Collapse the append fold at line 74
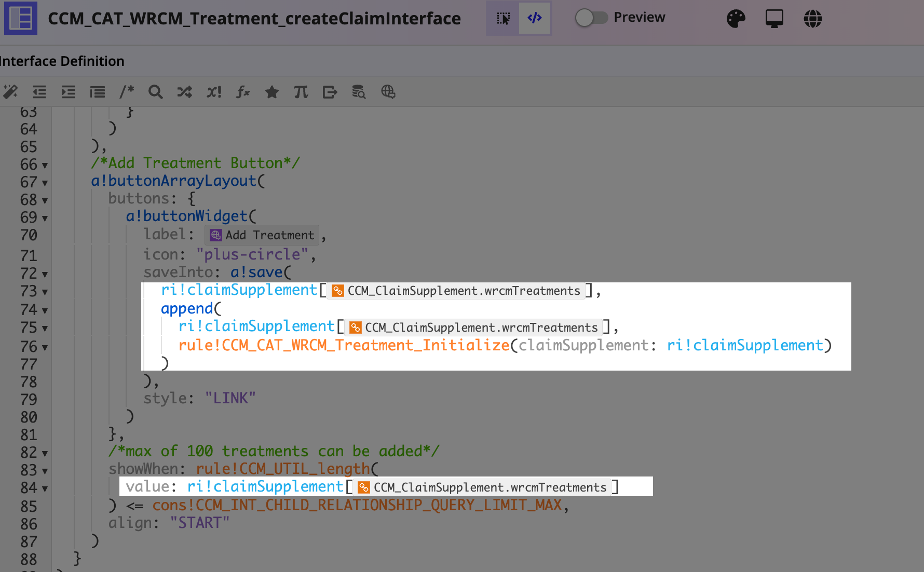Image resolution: width=924 pixels, height=572 pixels. point(45,311)
